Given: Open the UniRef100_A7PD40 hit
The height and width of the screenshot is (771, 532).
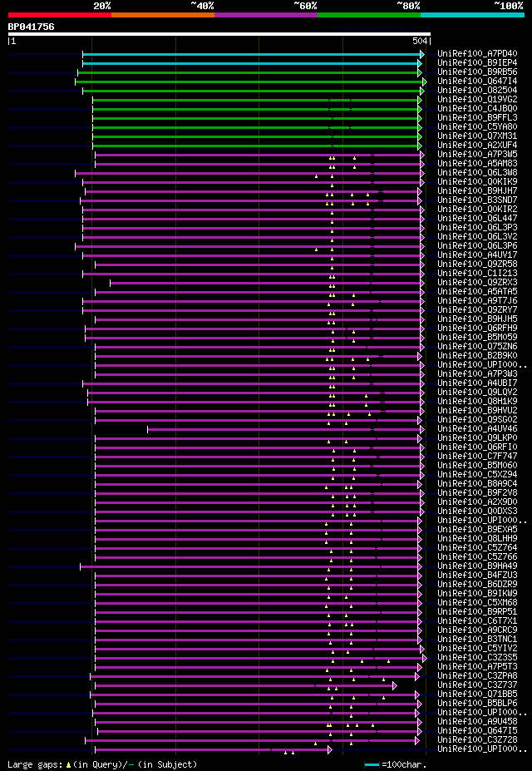Looking at the screenshot, I should point(477,53).
